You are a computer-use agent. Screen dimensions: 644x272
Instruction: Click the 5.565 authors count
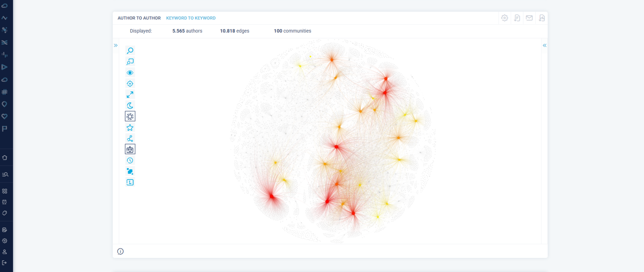[187, 31]
